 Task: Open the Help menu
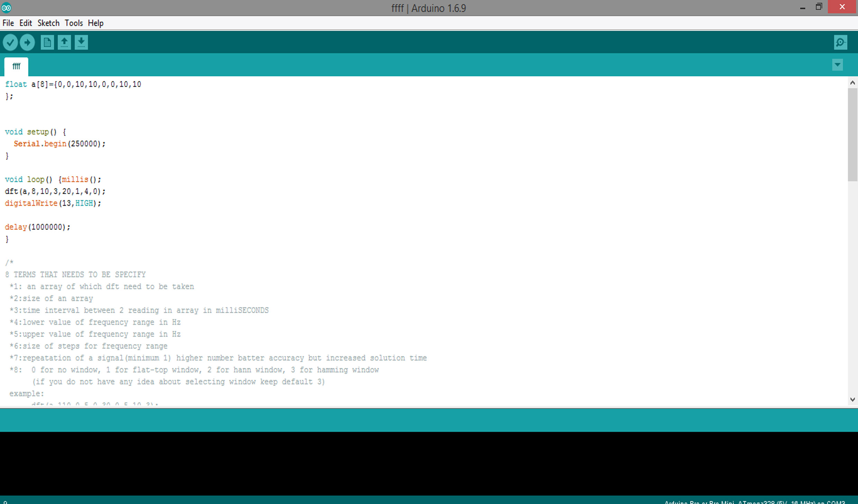point(96,23)
